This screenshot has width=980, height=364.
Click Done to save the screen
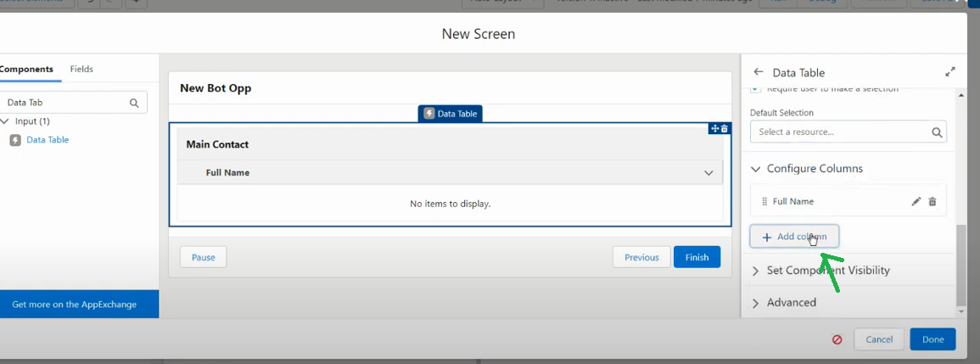coord(932,339)
